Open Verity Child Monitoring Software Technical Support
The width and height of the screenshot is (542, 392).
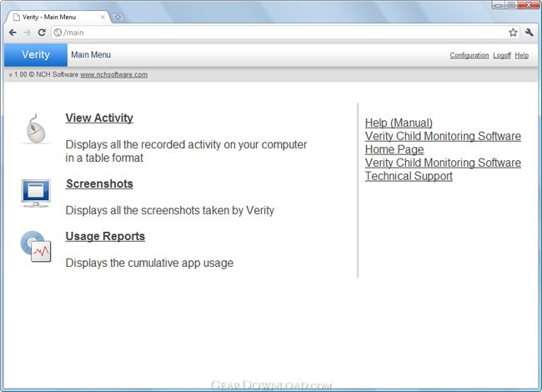pyautogui.click(x=443, y=169)
